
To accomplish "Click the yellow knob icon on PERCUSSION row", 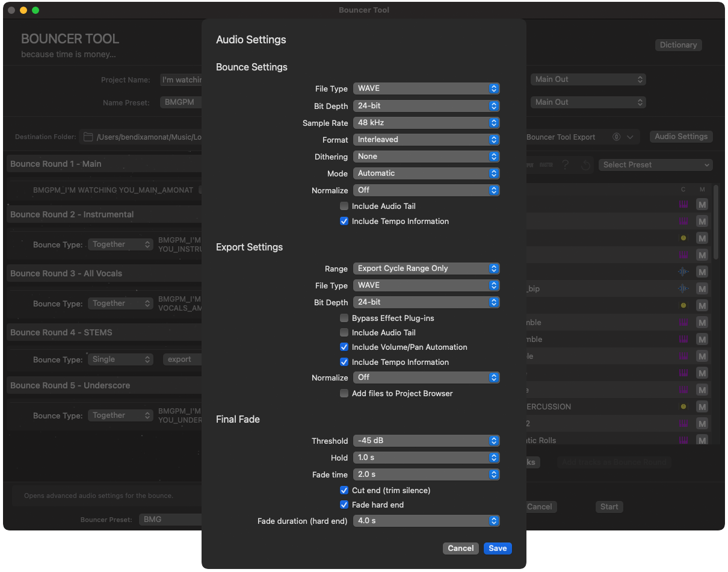I will click(x=683, y=407).
